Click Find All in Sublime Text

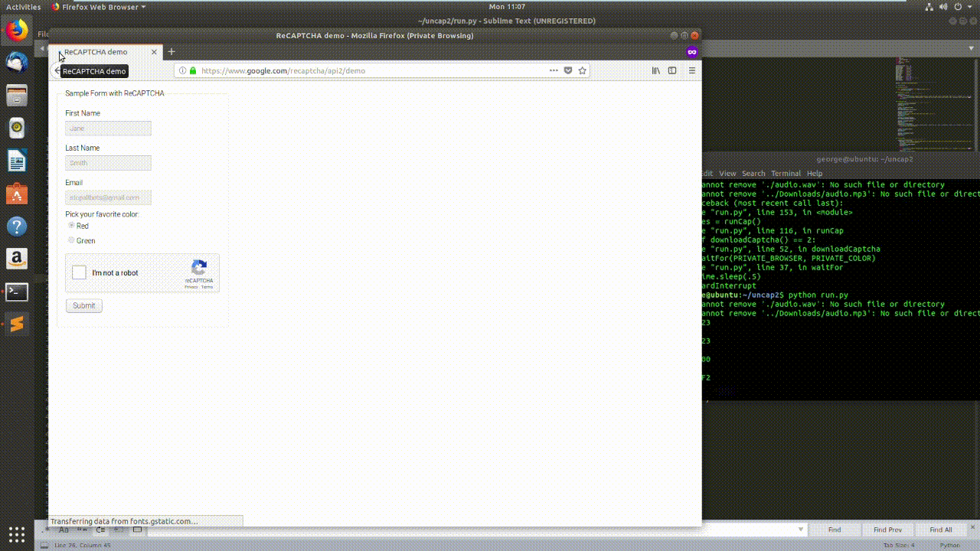click(941, 530)
